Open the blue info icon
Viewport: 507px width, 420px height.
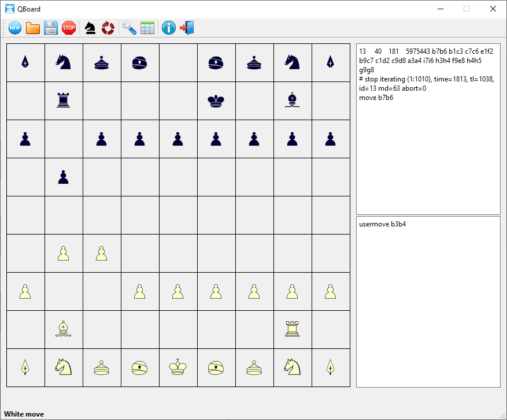(x=169, y=28)
